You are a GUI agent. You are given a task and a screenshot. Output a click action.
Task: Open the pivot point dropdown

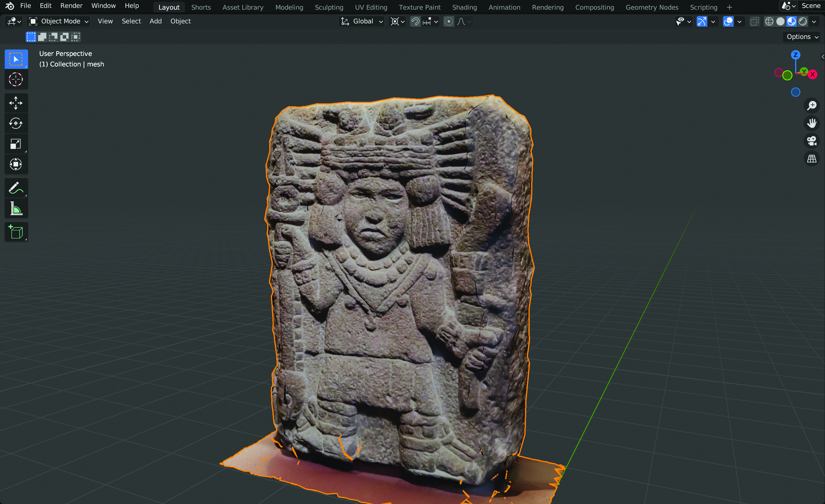pyautogui.click(x=398, y=21)
